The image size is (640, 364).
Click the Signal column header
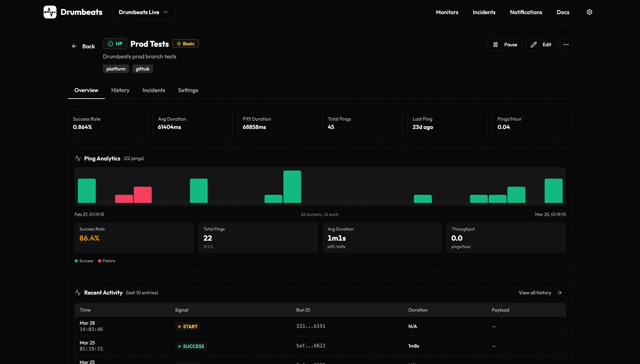[x=182, y=310]
